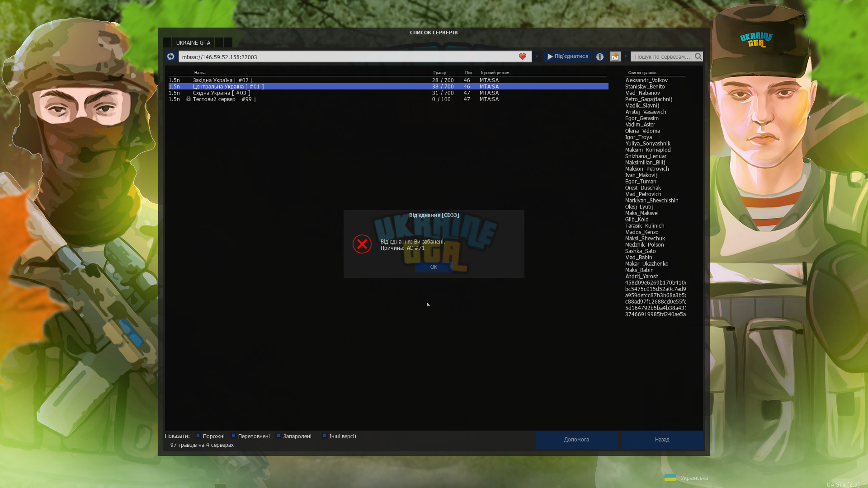Sort servers by the Пінг column header
Screen dimensions: 868x488
pos(469,73)
